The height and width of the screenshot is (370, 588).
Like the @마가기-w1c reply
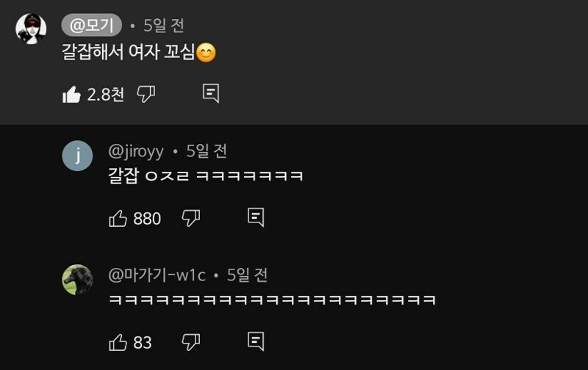click(118, 342)
